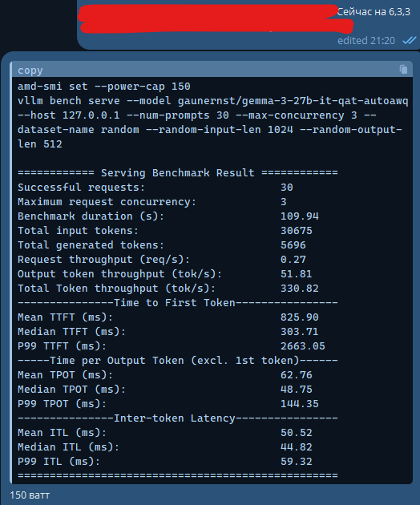Click 'Output token throughput (tok/s):' label
This screenshot has height=505, width=420.
[x=119, y=274]
